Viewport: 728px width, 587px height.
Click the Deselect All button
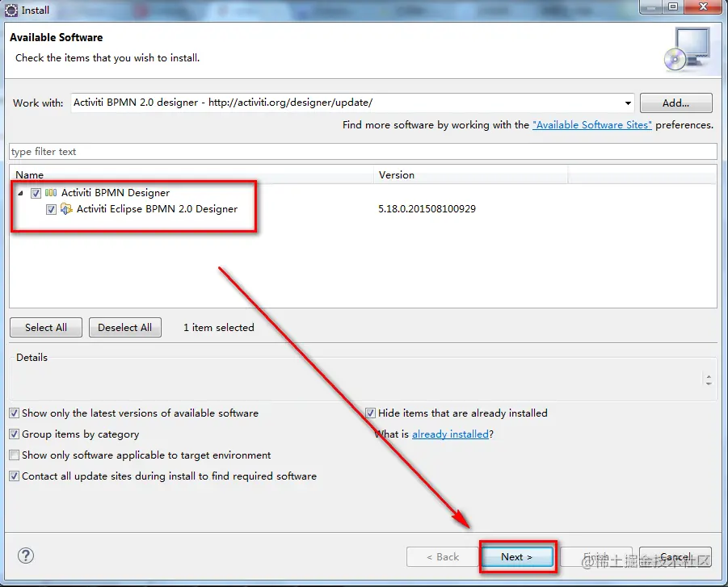pos(125,328)
